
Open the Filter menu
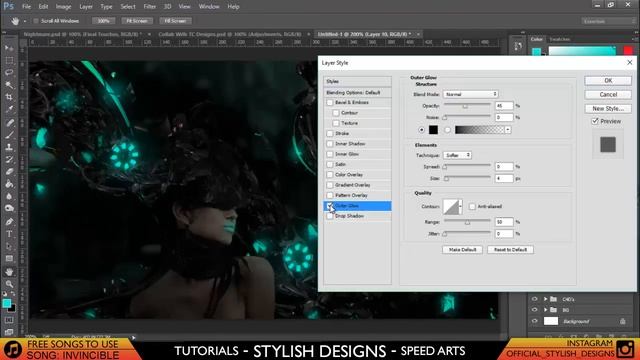(x=149, y=7)
